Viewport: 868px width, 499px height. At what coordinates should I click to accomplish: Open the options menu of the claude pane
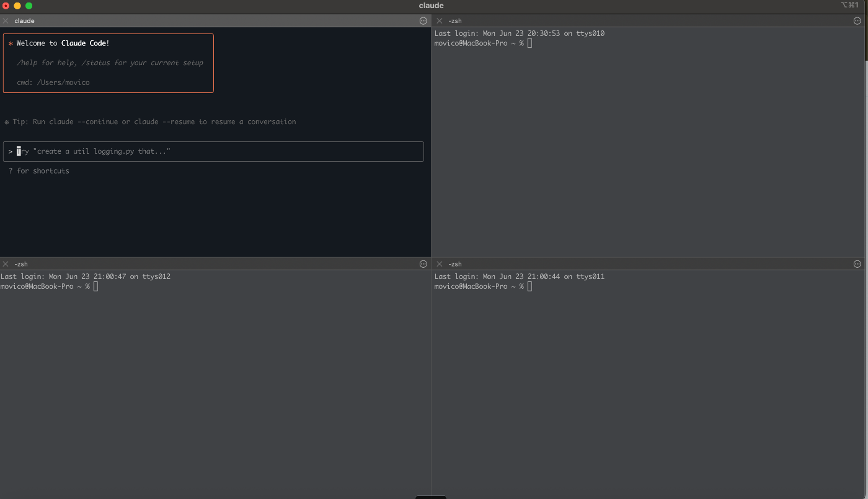pyautogui.click(x=423, y=20)
